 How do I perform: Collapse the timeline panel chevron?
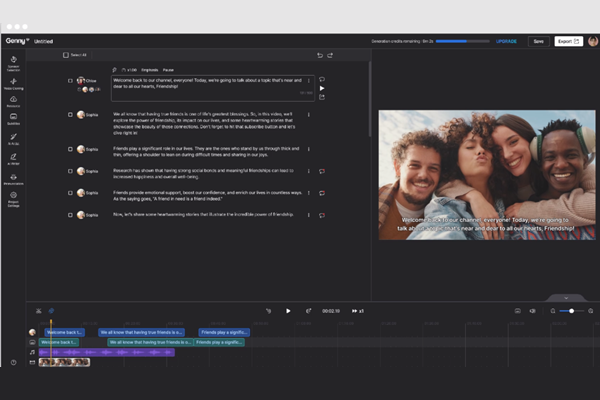pyautogui.click(x=566, y=298)
